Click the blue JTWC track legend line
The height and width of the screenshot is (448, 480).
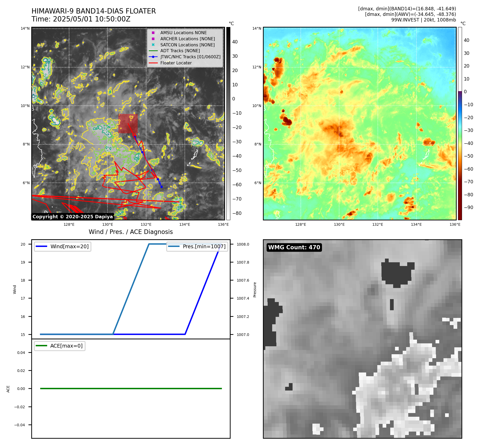pyautogui.click(x=153, y=57)
